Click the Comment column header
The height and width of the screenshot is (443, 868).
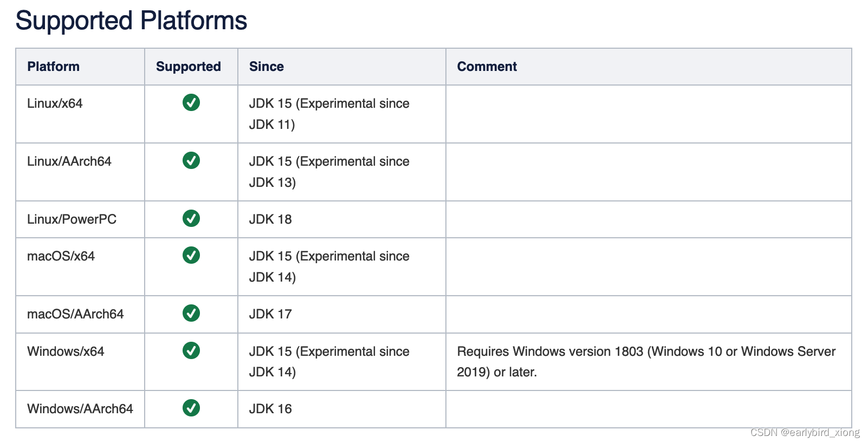[x=487, y=67]
